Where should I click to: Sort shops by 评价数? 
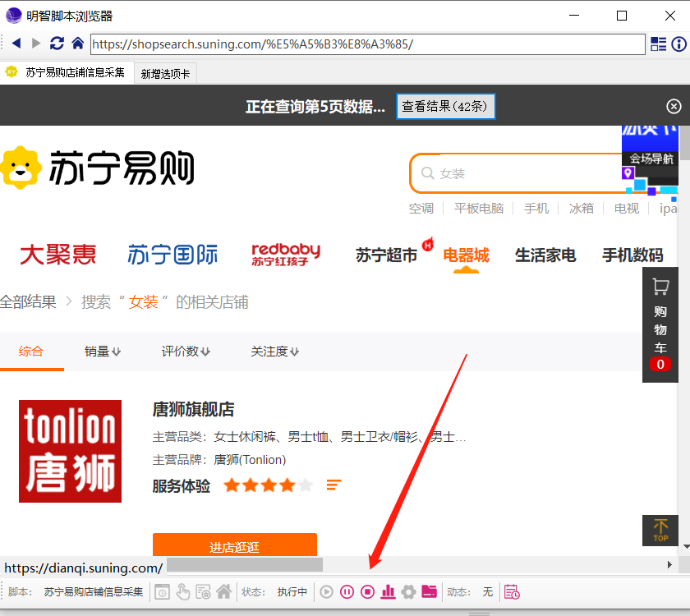186,352
